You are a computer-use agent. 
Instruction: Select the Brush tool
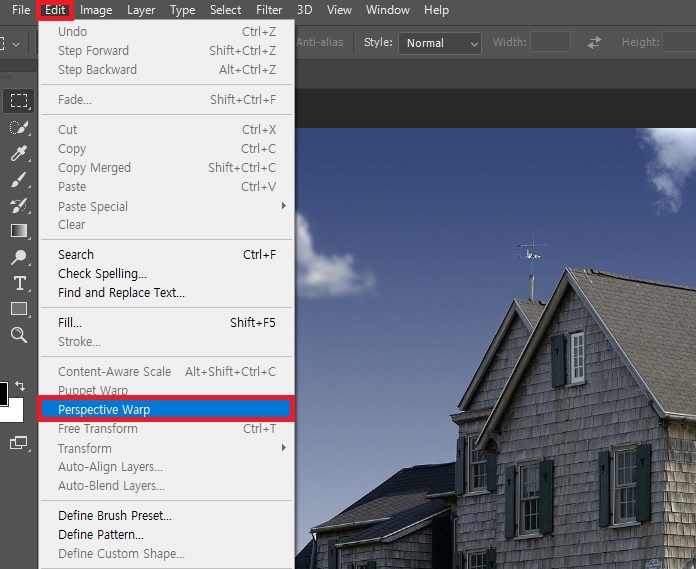(x=19, y=179)
